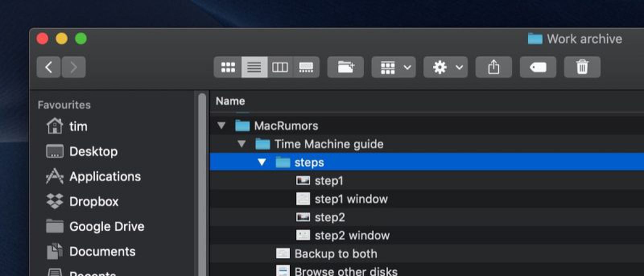Select Dropbox in the Favourites sidebar

click(93, 202)
